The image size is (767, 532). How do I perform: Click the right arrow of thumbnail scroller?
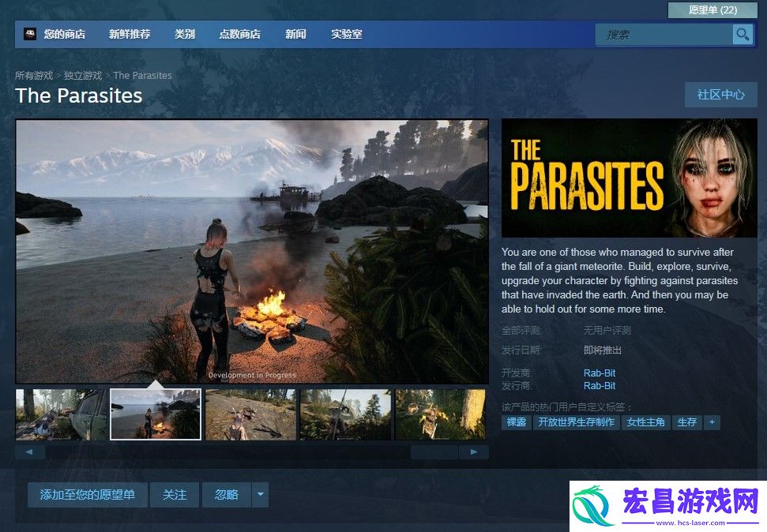click(x=473, y=451)
